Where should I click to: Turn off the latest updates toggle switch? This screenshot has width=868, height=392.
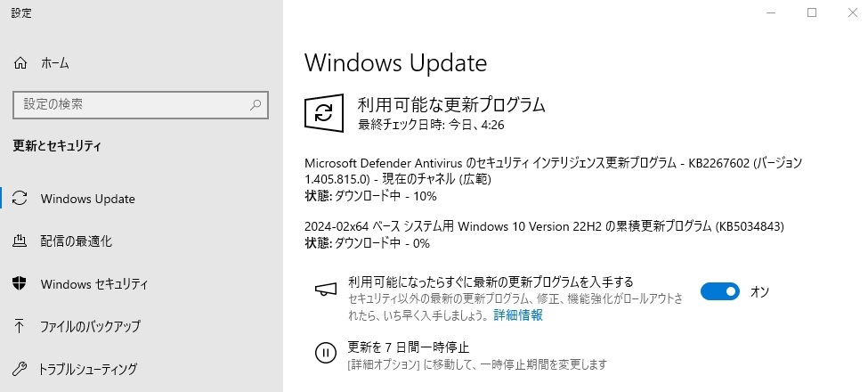(720, 291)
